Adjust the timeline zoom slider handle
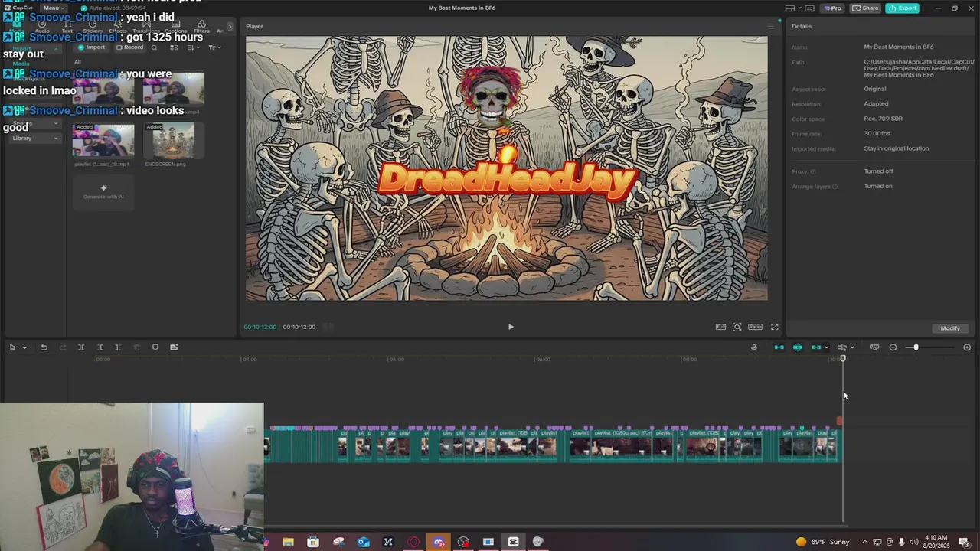This screenshot has width=980, height=551. click(916, 347)
